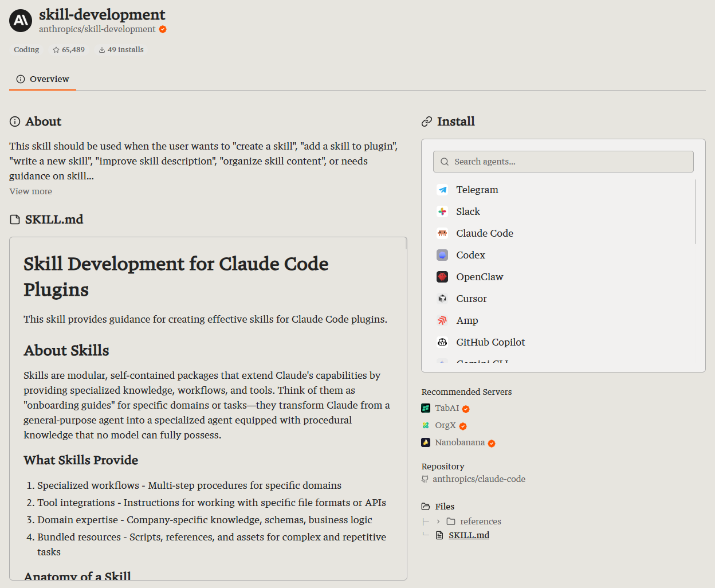Select Amp in the agents list
This screenshot has height=588, width=715.
564,320
